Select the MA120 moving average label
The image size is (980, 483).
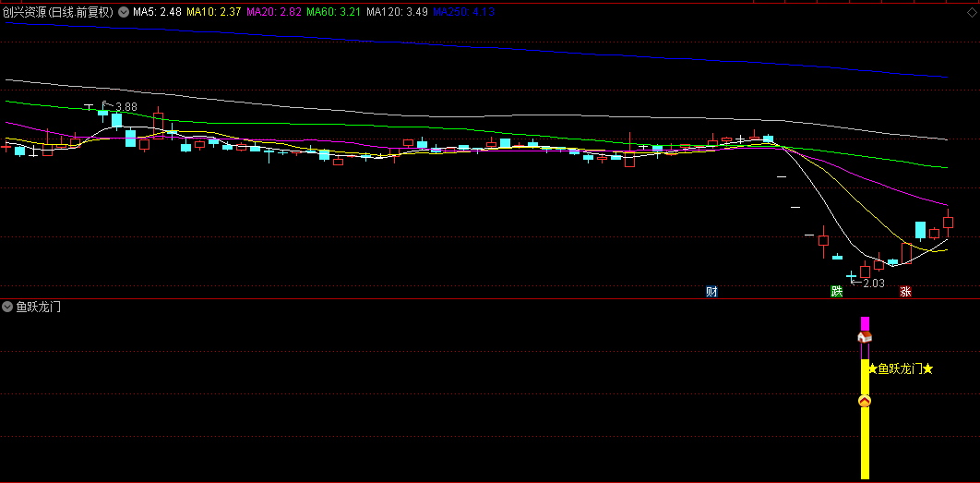[396, 12]
